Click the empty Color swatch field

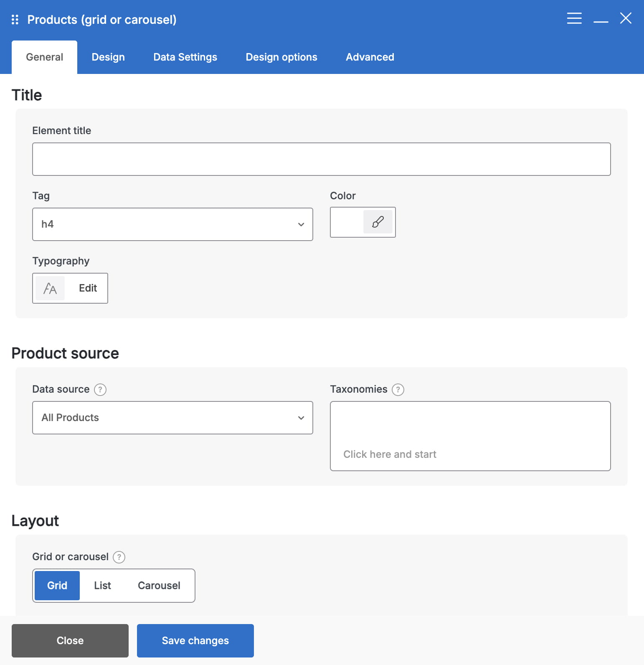coord(347,222)
